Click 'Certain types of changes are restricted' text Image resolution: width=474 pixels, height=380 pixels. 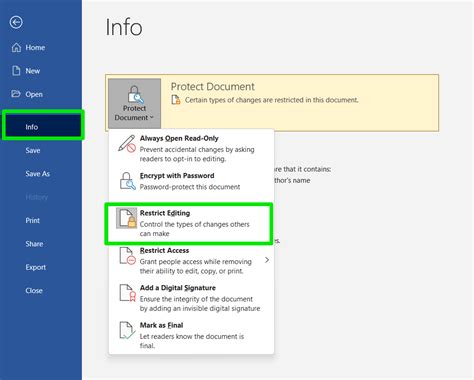pos(272,100)
